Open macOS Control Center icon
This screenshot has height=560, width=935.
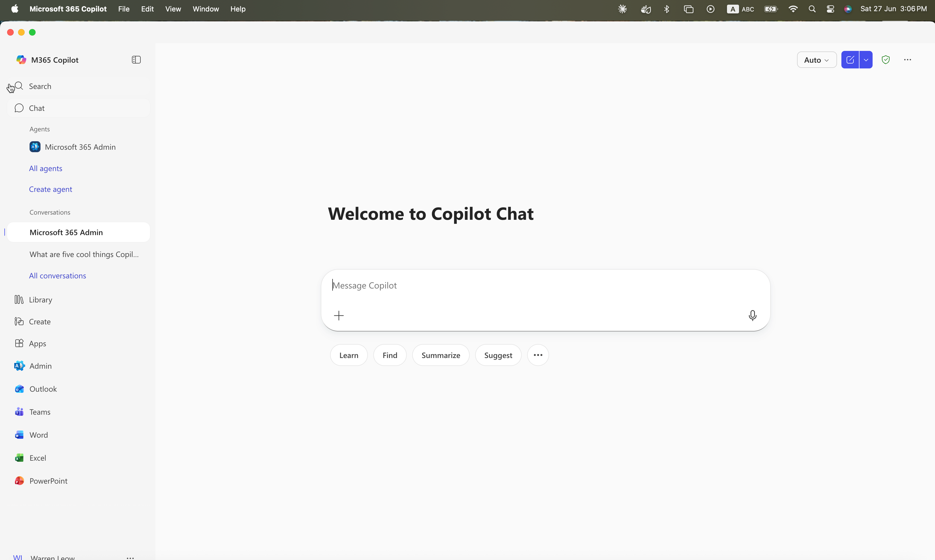[830, 9]
